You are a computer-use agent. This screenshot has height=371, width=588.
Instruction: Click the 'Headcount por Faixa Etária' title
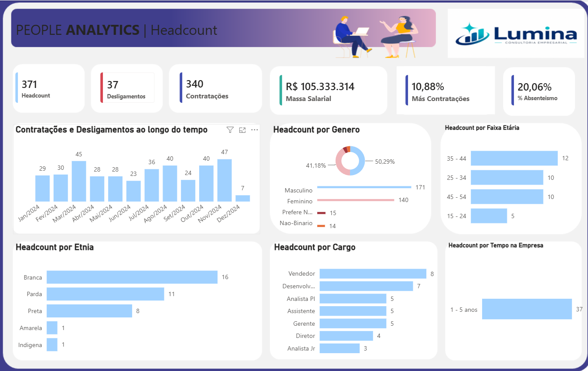coord(482,128)
